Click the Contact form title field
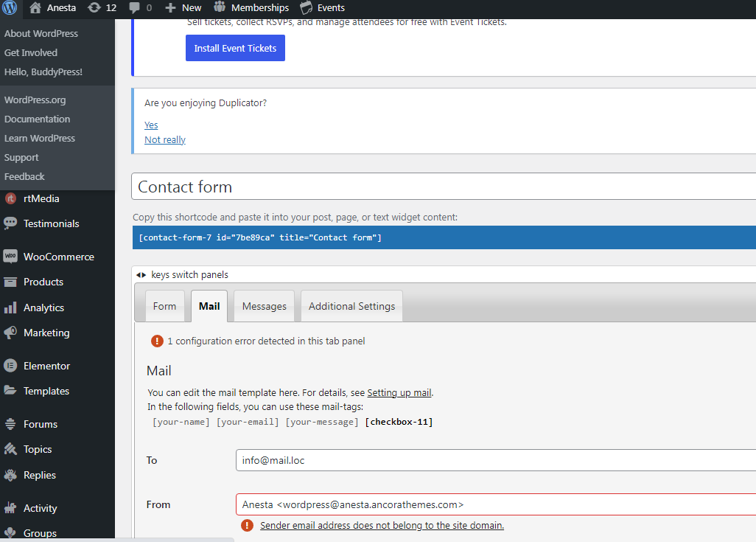Viewport: 756px width, 542px height. tap(444, 187)
